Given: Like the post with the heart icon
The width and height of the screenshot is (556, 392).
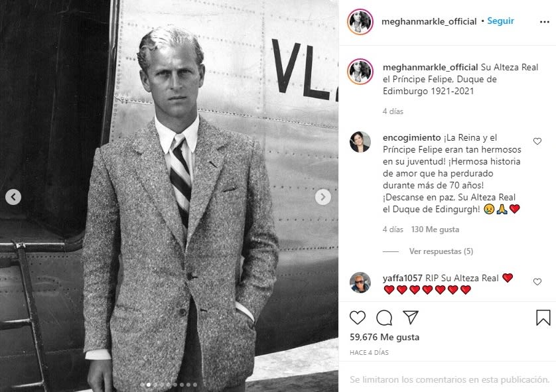Looking at the screenshot, I should [358, 317].
